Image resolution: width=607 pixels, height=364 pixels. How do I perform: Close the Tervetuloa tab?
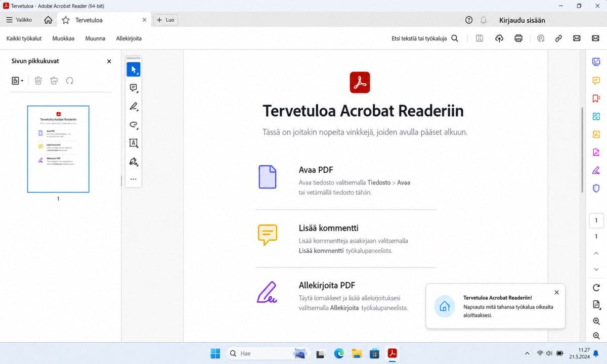(x=144, y=20)
